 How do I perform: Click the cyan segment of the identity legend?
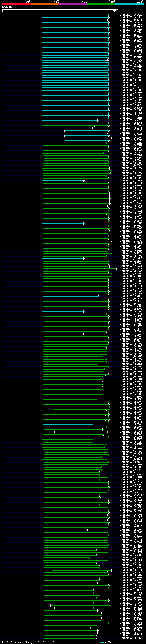tap(130, 4)
